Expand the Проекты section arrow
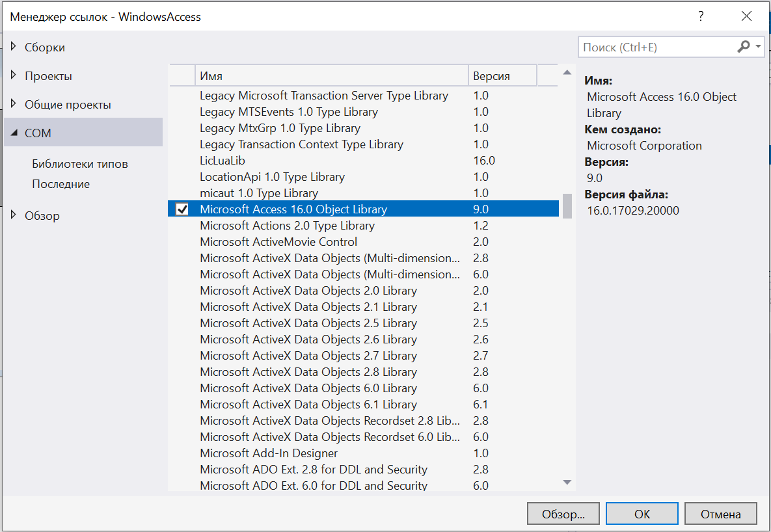The image size is (771, 532). [x=14, y=75]
